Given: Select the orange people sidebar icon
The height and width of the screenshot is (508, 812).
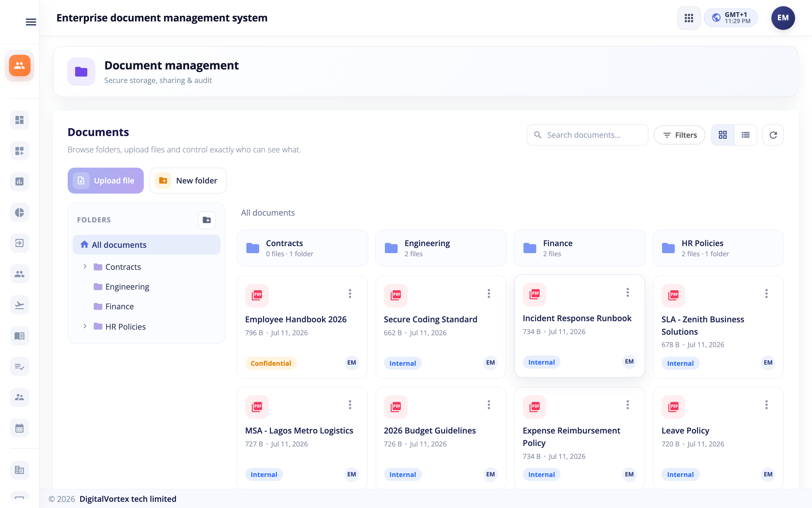Looking at the screenshot, I should [x=19, y=65].
